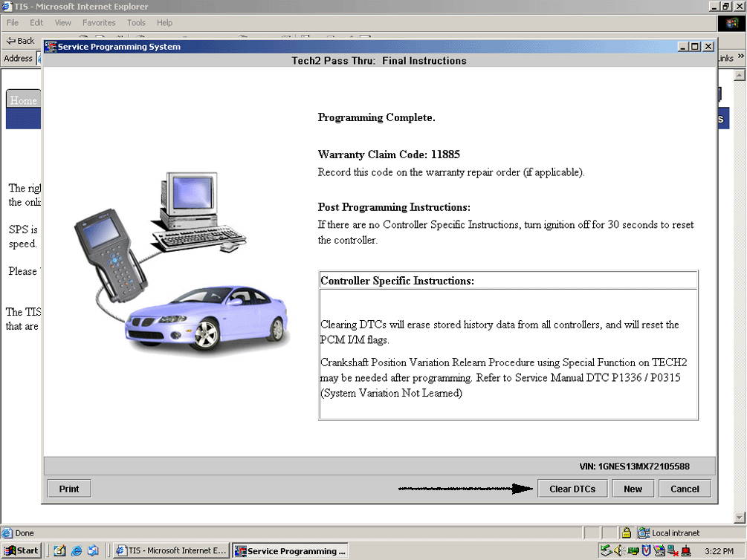This screenshot has width=747, height=560.
Task: Click the Clear DTCs button
Action: click(x=572, y=489)
